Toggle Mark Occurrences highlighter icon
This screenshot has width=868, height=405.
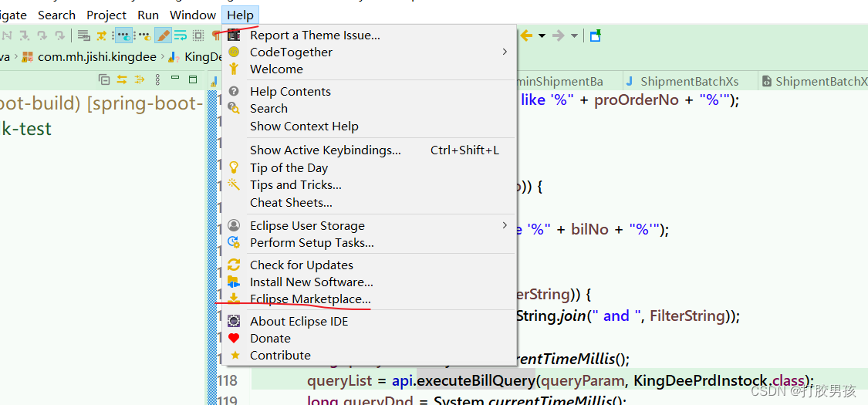163,35
